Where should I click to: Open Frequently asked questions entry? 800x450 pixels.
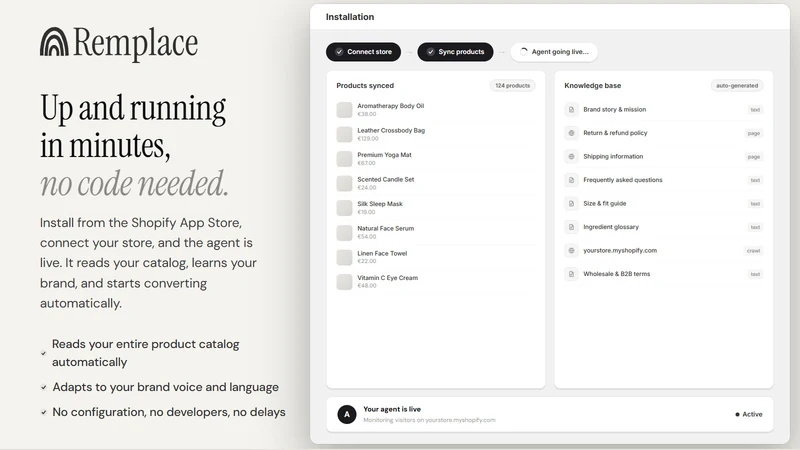[663, 180]
